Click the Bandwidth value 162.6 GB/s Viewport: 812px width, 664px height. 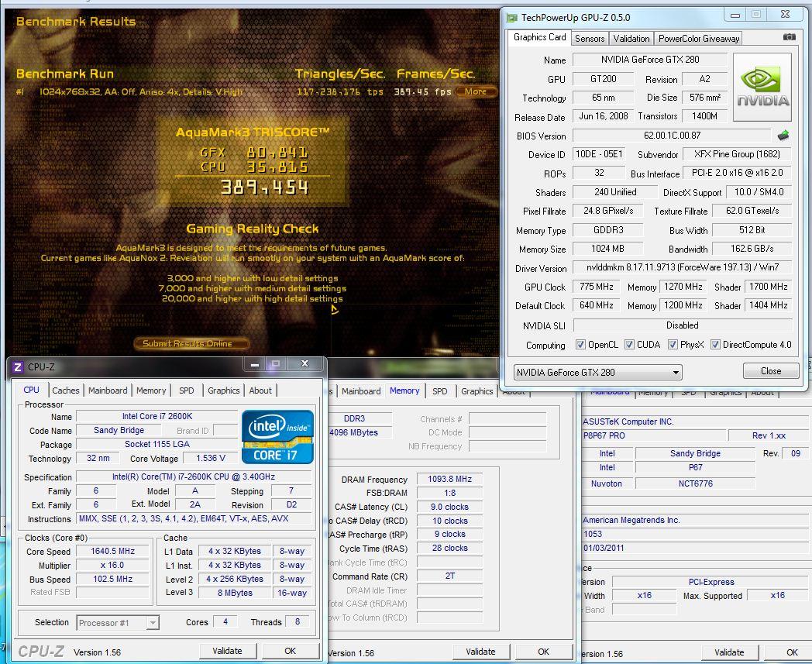click(x=752, y=249)
